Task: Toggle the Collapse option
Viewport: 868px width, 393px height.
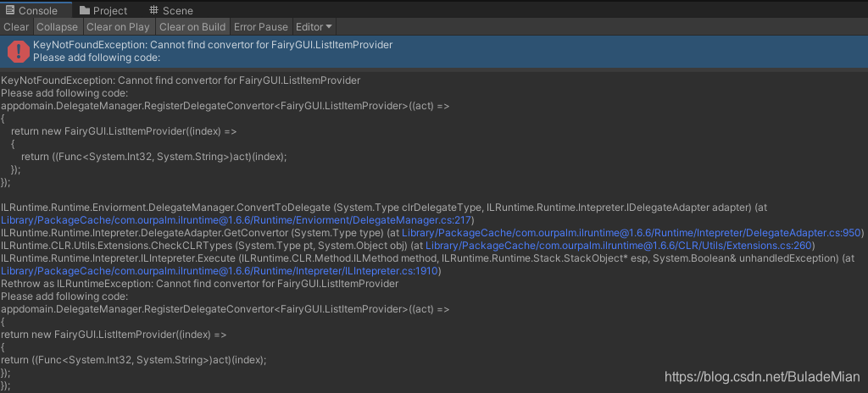Action: [58, 26]
